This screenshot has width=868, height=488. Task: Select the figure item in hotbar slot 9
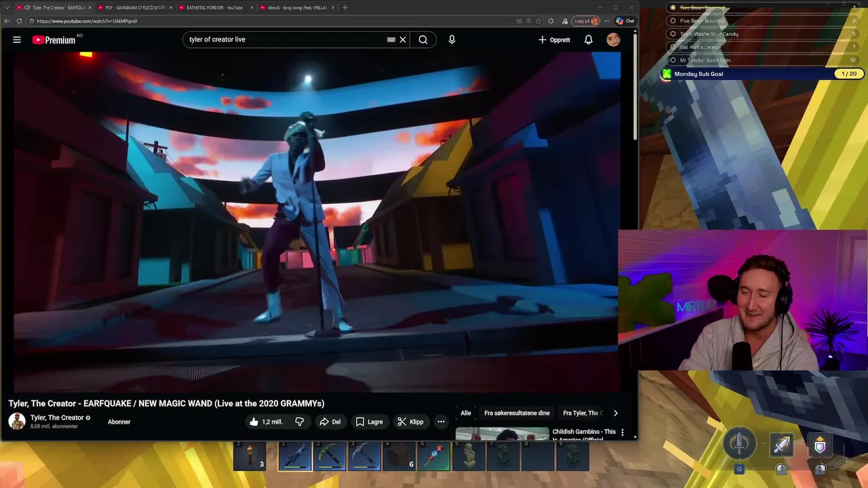[573, 456]
